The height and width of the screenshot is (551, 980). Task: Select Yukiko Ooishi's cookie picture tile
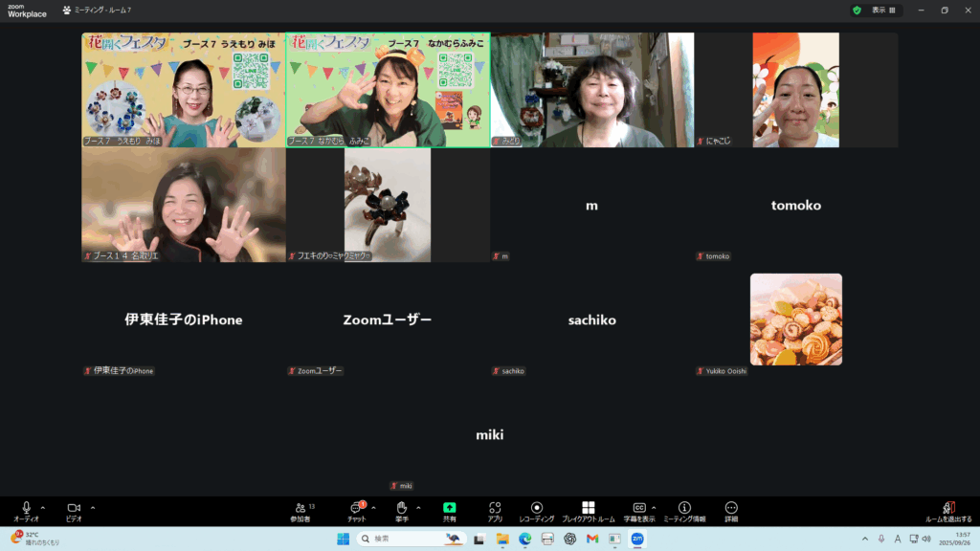coord(795,320)
